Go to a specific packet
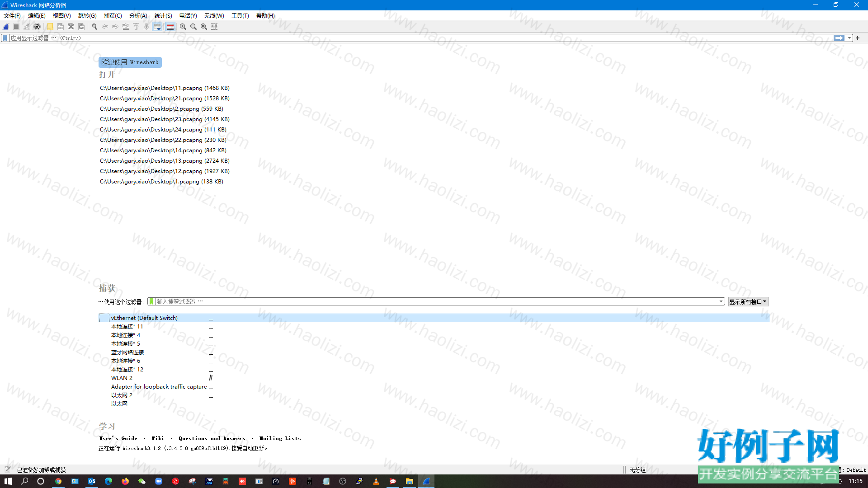The height and width of the screenshot is (488, 868). pyautogui.click(x=126, y=27)
